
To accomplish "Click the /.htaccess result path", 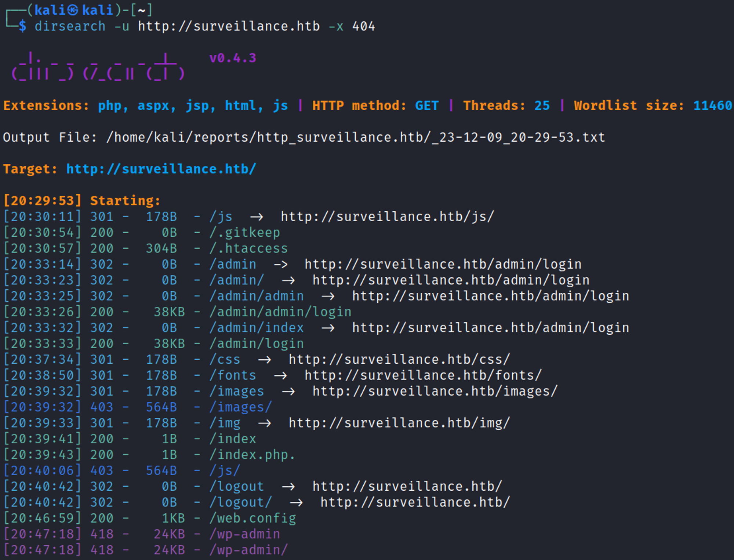I will (x=248, y=248).
